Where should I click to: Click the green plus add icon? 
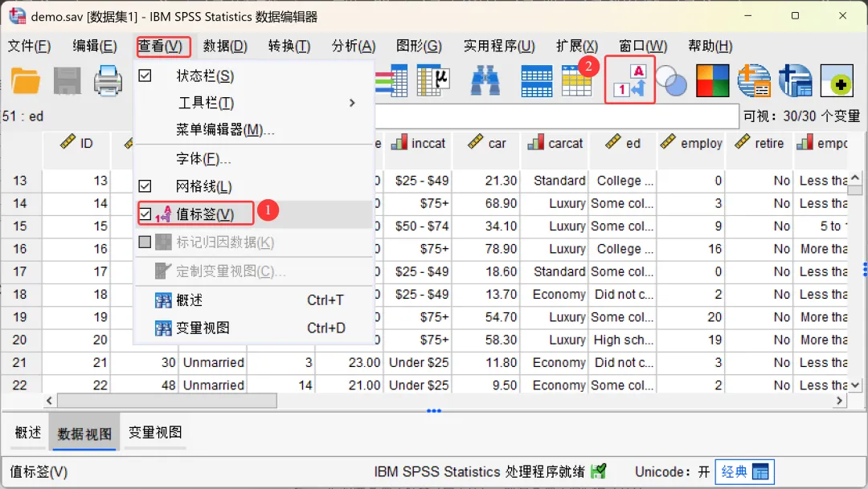[837, 81]
